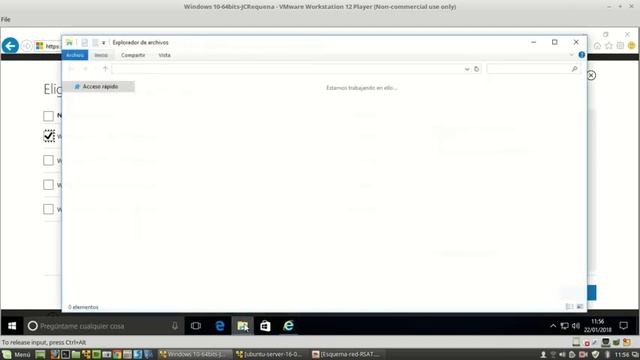Click the Cortana microphone icon
Image resolution: width=640 pixels, height=360 pixels.
click(x=175, y=326)
